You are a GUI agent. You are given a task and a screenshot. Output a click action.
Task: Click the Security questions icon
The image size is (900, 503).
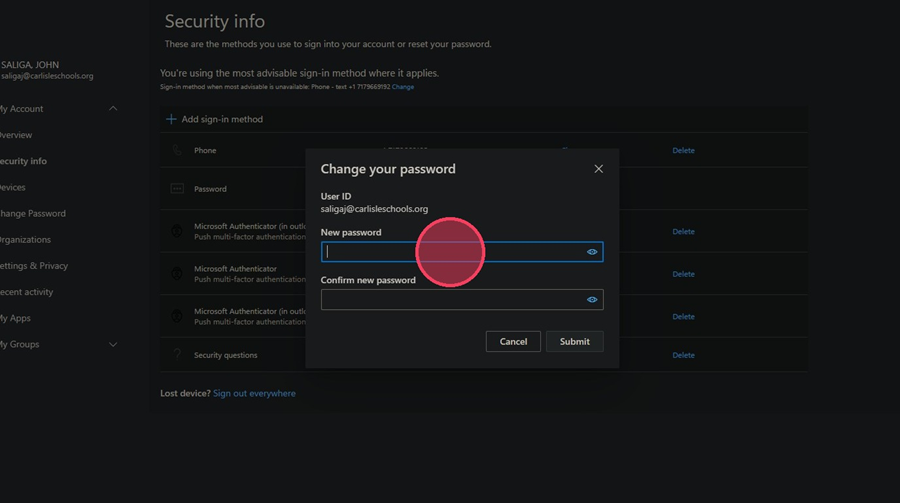click(177, 355)
